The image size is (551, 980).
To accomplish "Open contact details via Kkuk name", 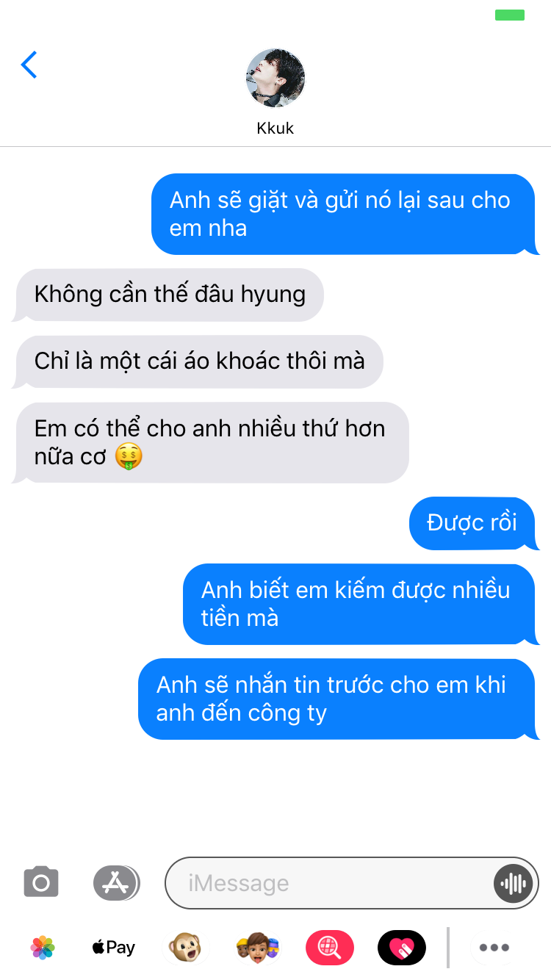I will [275, 129].
